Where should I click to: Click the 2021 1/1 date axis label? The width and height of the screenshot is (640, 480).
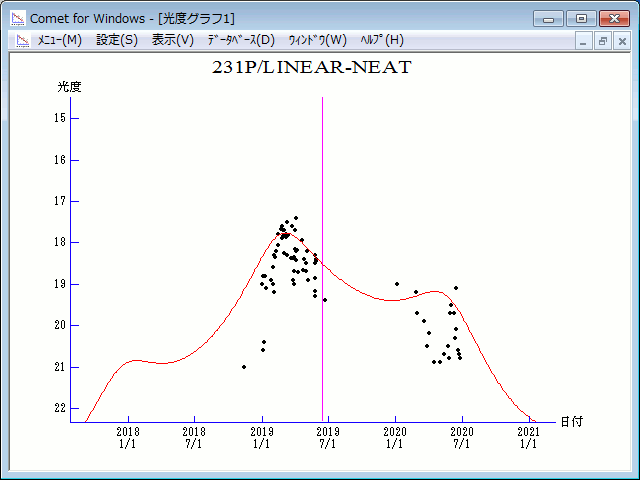[x=529, y=438]
